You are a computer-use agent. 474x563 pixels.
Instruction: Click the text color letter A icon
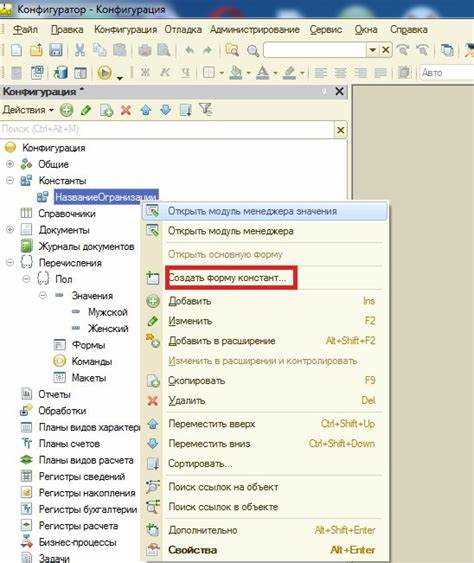pyautogui.click(x=262, y=73)
